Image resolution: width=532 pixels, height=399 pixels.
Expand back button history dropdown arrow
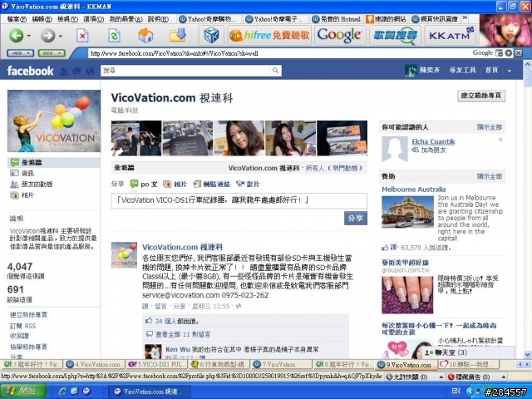28,36
